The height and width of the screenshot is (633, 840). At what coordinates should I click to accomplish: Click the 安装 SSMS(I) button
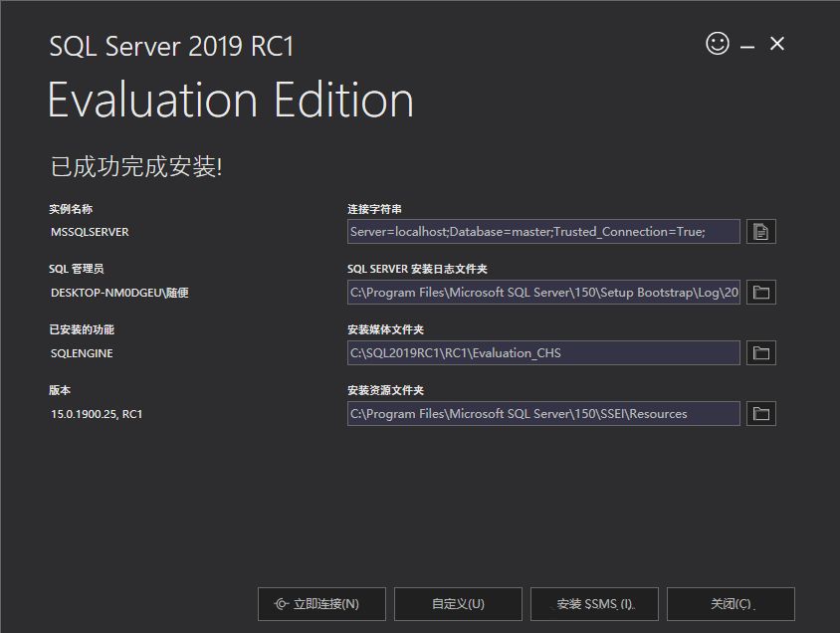pos(594,603)
